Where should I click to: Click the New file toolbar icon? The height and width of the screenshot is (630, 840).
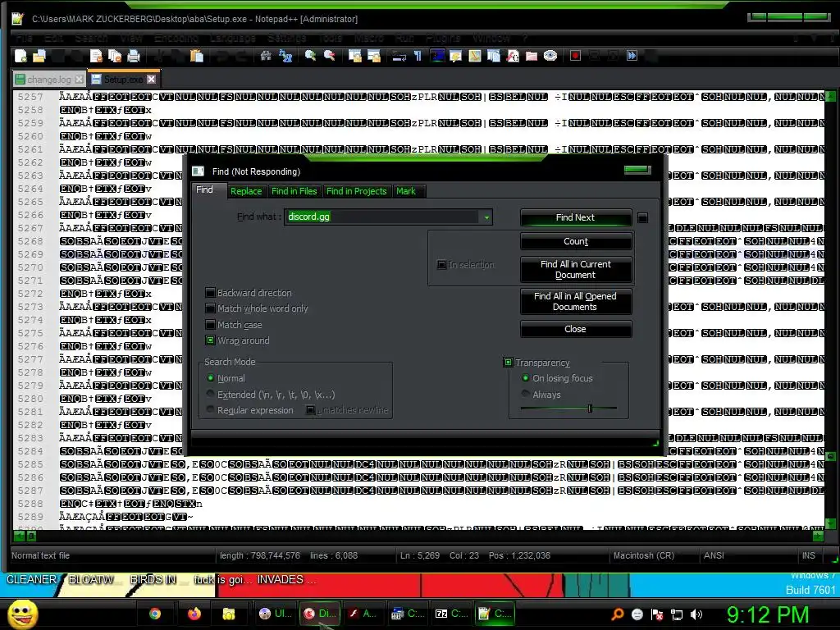coord(21,56)
